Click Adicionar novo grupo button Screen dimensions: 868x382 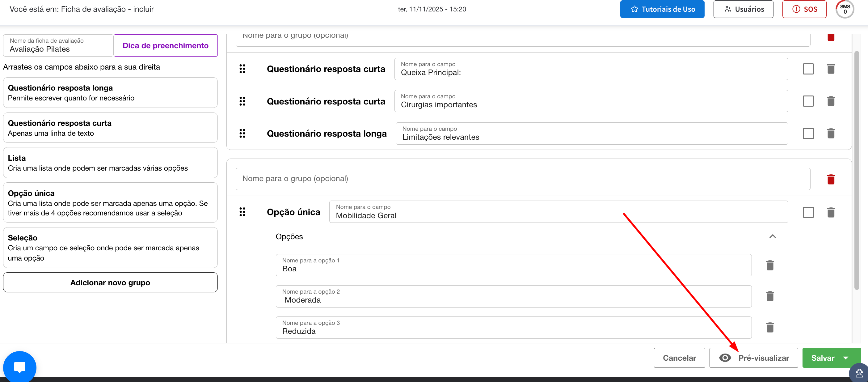(x=110, y=282)
